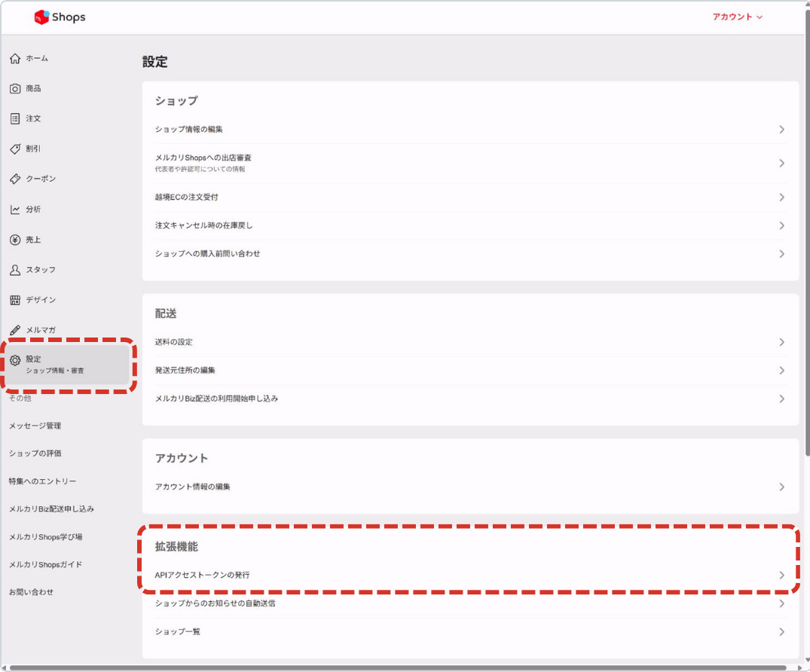Image resolution: width=810 pixels, height=672 pixels.
Task: Open the クーポン ticket icon
Action: [x=15, y=179]
